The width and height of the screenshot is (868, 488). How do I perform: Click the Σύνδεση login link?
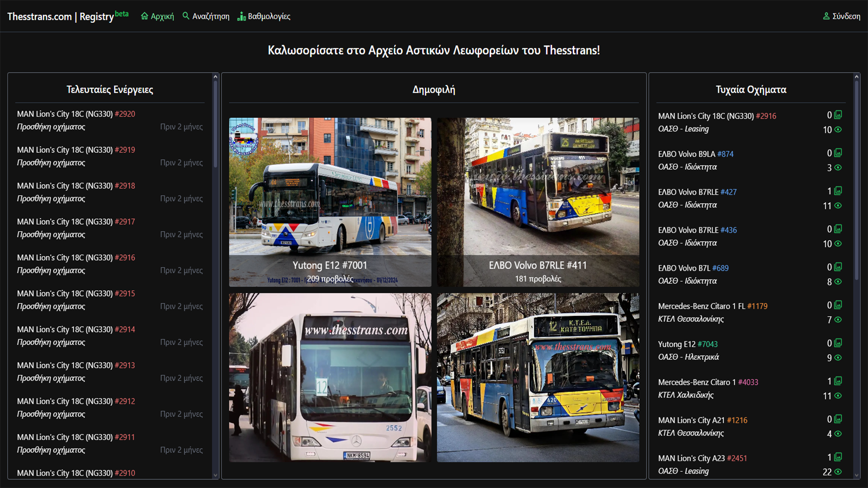click(842, 16)
